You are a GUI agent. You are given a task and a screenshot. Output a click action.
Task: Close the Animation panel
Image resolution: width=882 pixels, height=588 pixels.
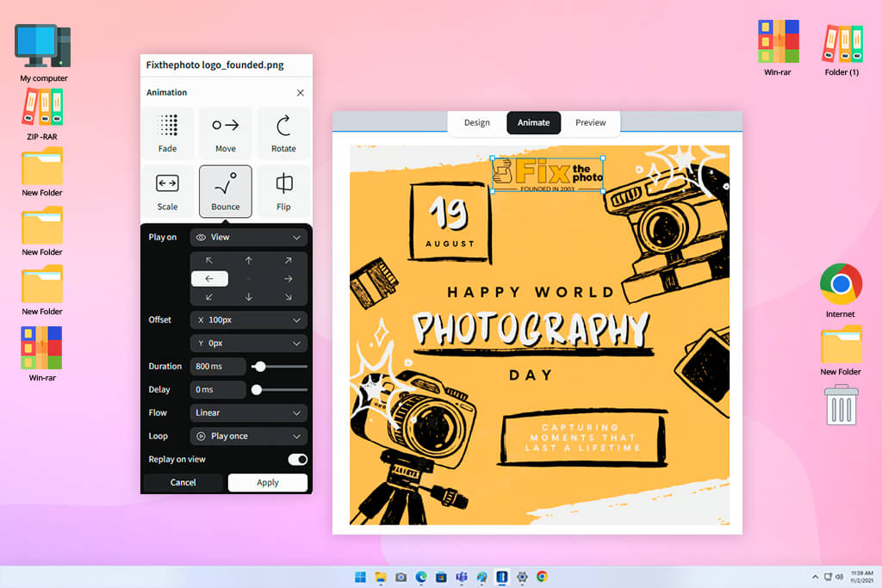[301, 93]
